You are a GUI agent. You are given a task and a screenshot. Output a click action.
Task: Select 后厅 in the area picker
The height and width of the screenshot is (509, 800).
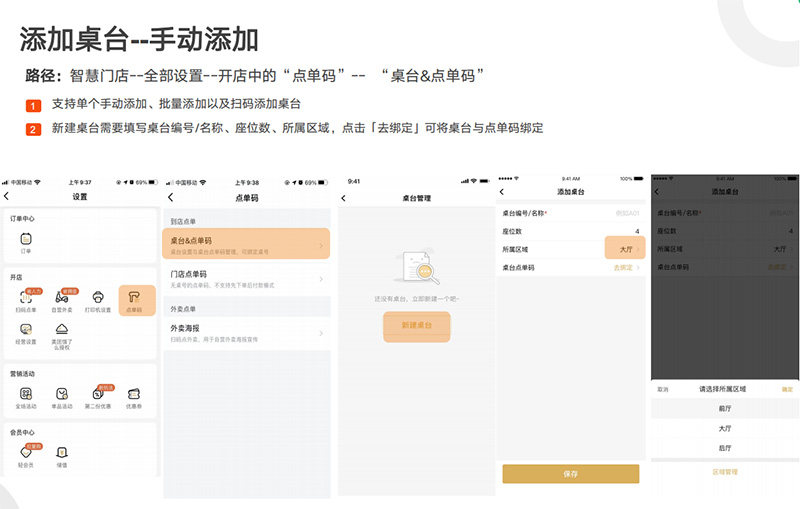point(725,448)
